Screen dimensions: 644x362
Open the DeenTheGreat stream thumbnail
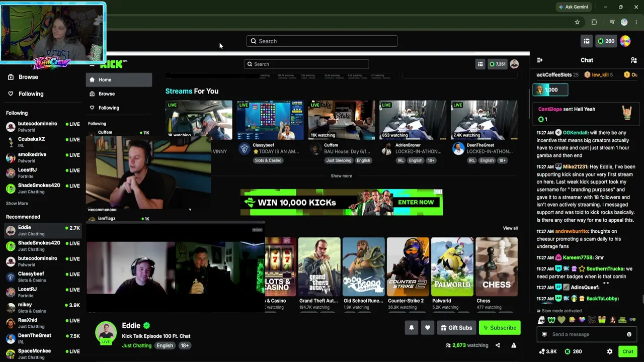[485, 120]
